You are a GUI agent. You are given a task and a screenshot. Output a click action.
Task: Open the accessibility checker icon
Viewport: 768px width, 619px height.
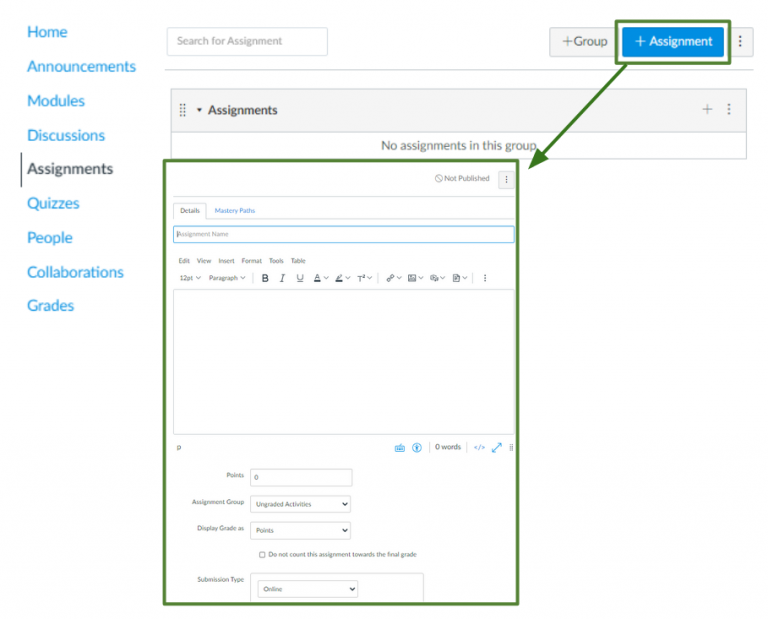pyautogui.click(x=417, y=448)
